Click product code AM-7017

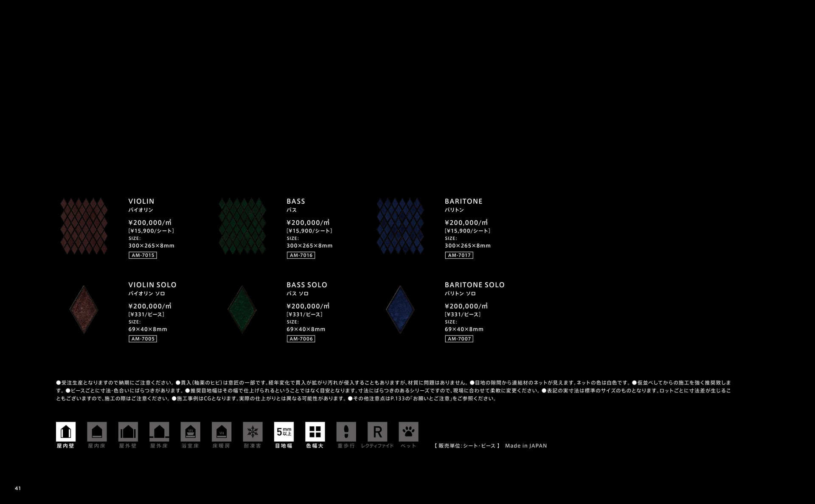[x=459, y=255]
